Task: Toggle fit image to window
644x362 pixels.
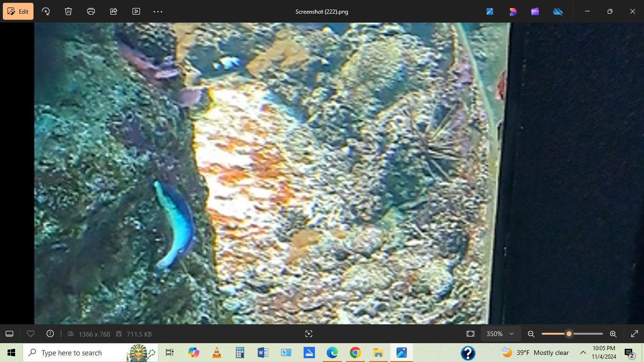Action: (x=470, y=334)
